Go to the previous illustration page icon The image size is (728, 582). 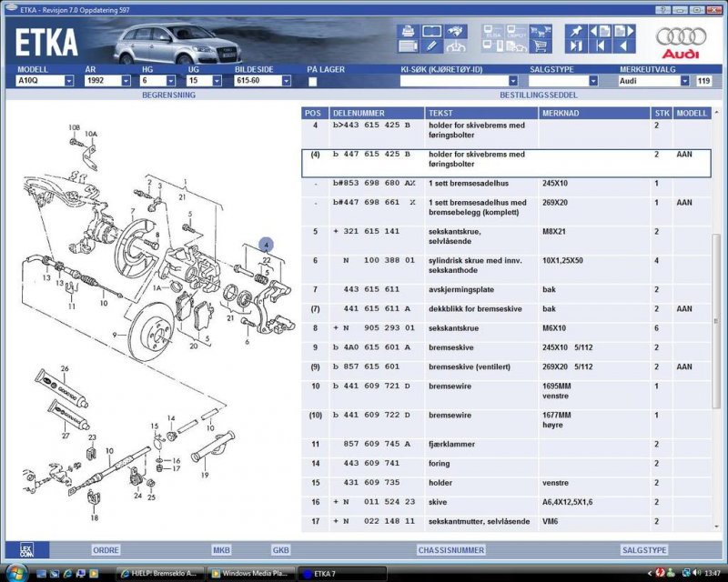point(601,30)
